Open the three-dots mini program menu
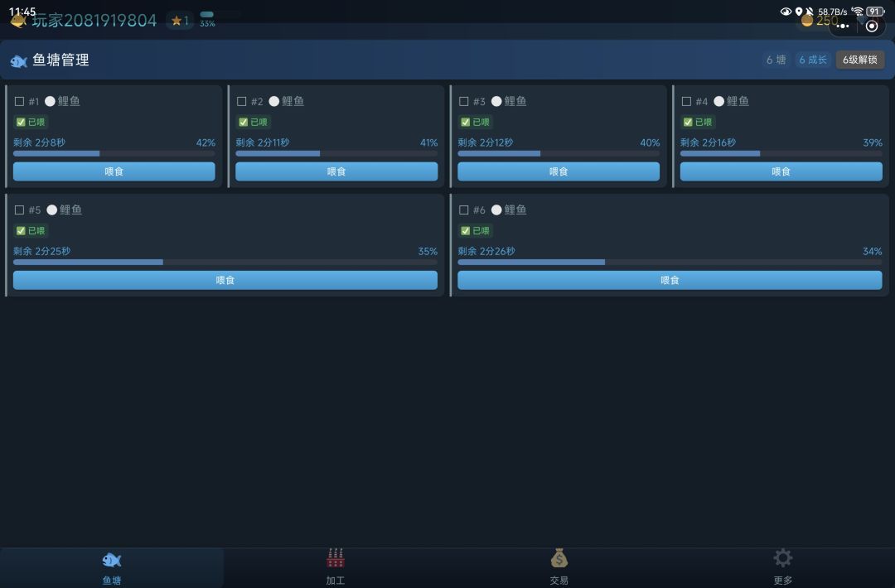The image size is (895, 588). pos(843,26)
